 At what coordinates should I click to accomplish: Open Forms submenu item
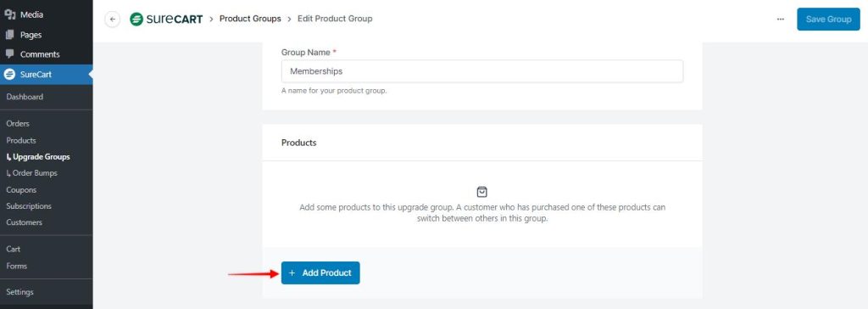pos(17,266)
